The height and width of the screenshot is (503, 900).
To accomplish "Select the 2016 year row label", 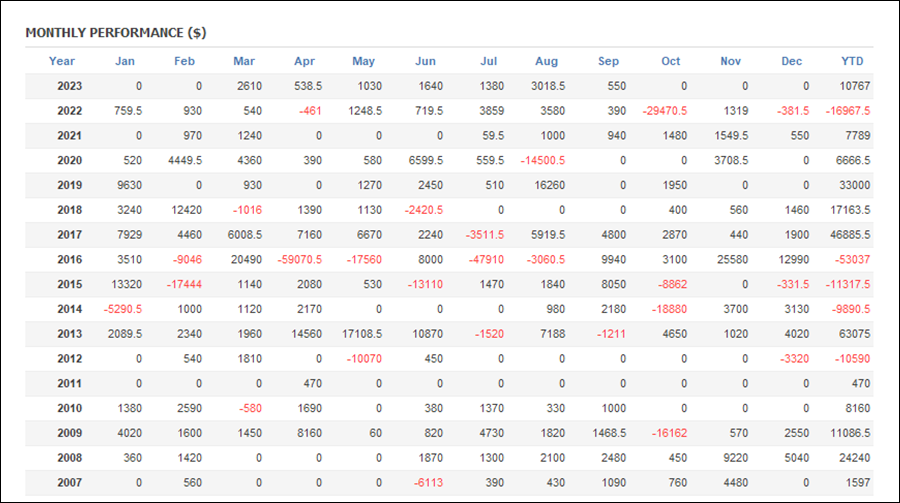I will (x=69, y=260).
